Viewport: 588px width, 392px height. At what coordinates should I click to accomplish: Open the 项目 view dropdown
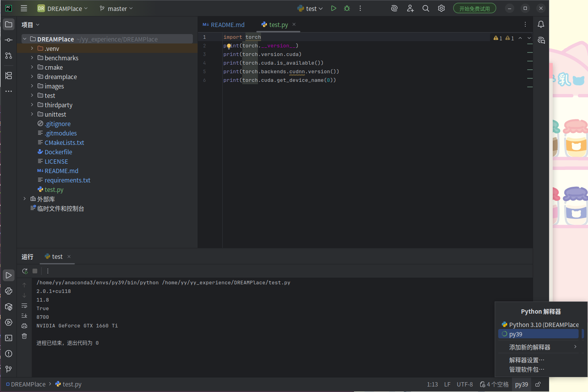tap(30, 25)
